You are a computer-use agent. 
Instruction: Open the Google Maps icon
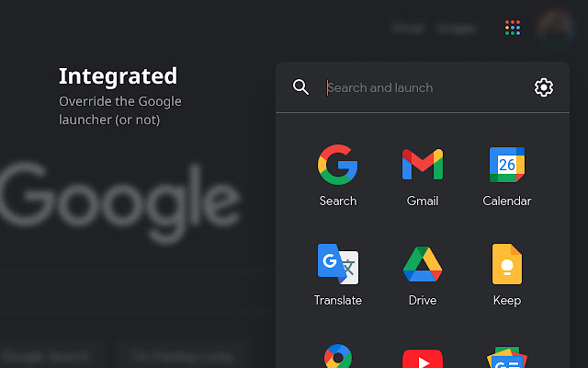[337, 357]
